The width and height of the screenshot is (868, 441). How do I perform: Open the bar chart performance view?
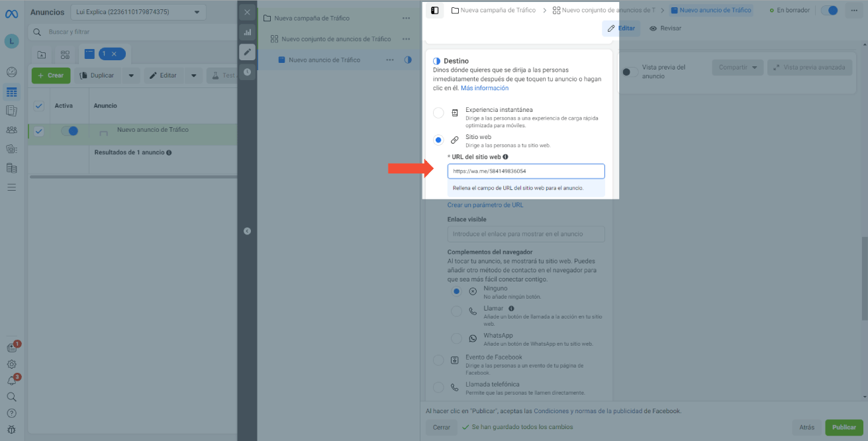click(x=247, y=32)
